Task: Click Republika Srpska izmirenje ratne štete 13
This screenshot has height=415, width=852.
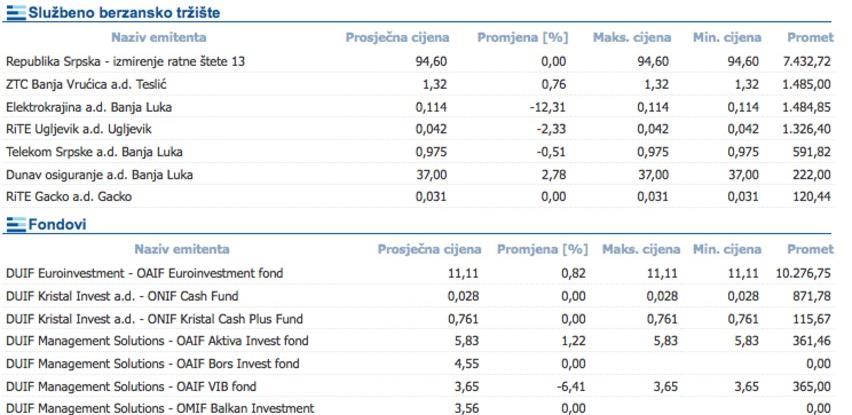Action: pyautogui.click(x=125, y=62)
